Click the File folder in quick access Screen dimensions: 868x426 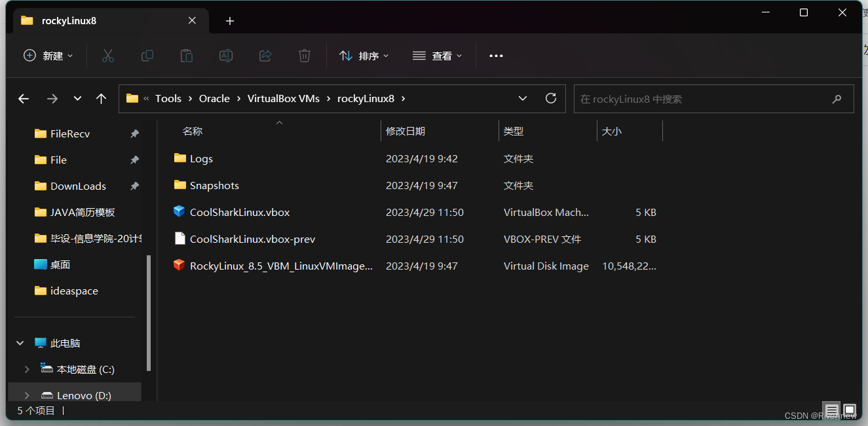click(58, 160)
